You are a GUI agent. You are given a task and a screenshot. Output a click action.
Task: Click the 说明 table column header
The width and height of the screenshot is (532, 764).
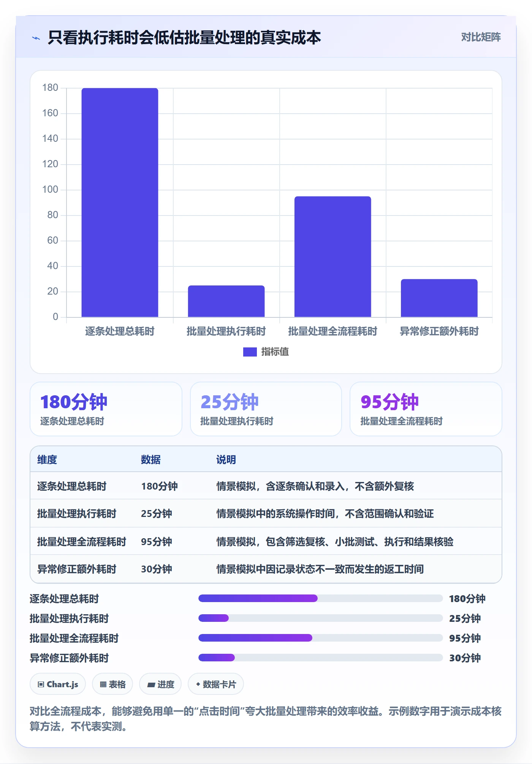(x=226, y=460)
